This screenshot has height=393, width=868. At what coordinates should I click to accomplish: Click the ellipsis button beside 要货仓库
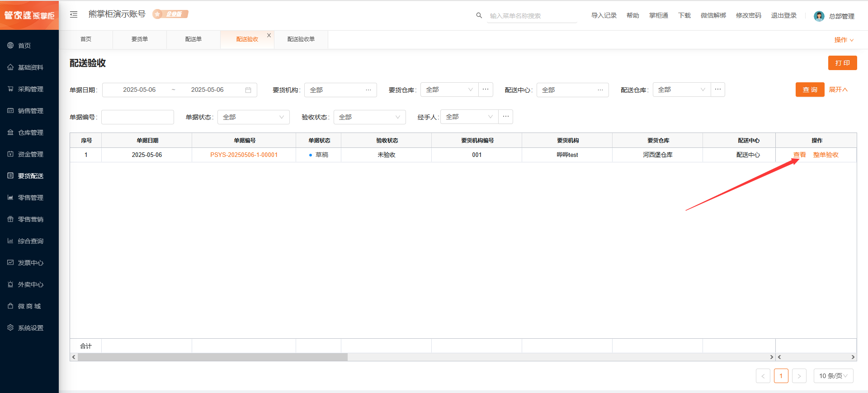(x=486, y=90)
